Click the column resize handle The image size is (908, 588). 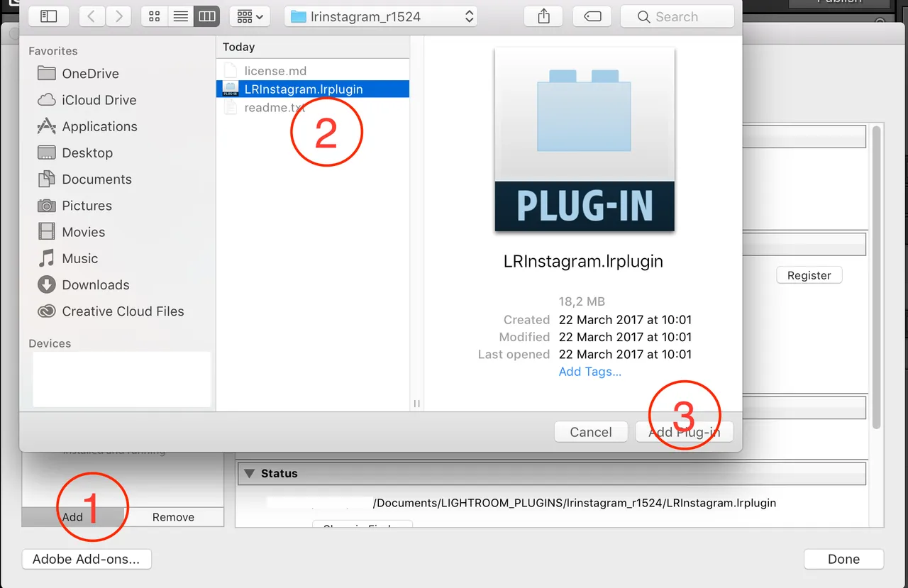[x=416, y=403]
